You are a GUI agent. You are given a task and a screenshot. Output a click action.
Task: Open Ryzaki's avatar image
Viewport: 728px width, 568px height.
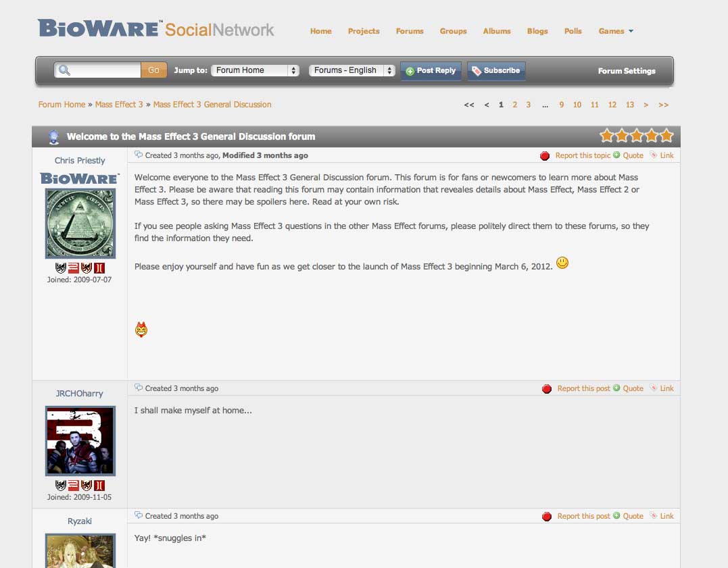pos(80,550)
